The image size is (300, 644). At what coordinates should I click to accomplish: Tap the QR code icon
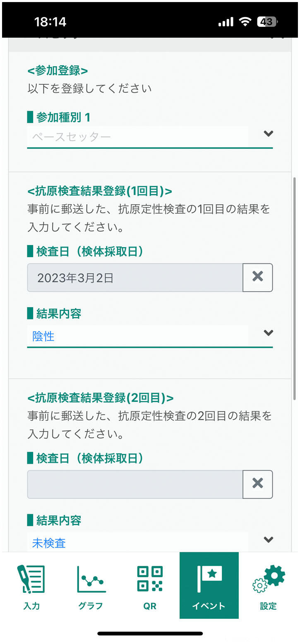pos(150,579)
